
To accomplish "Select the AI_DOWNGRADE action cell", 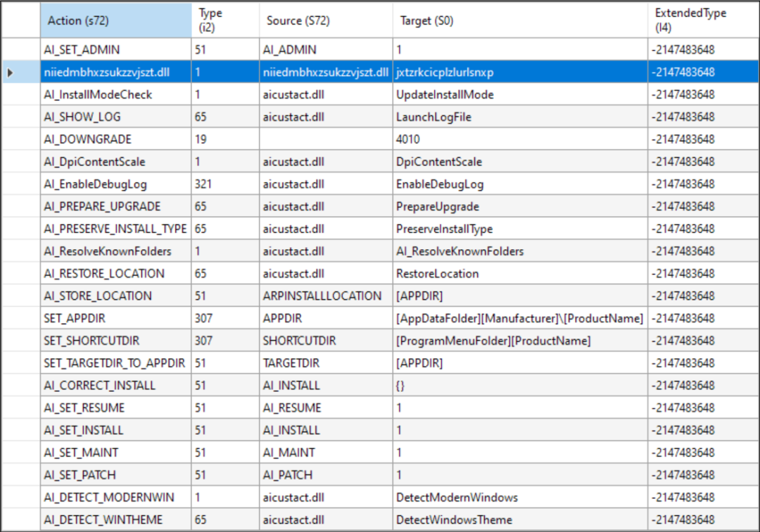I will click(116, 139).
